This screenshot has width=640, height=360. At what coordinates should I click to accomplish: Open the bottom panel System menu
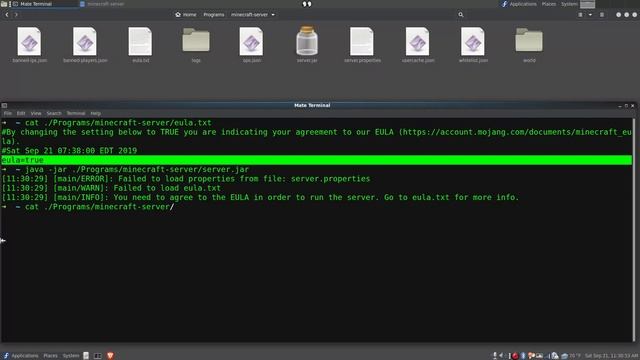pos(71,356)
